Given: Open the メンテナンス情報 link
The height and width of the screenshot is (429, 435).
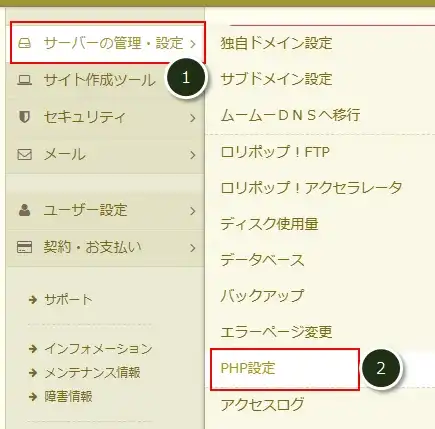Looking at the screenshot, I should 92,372.
